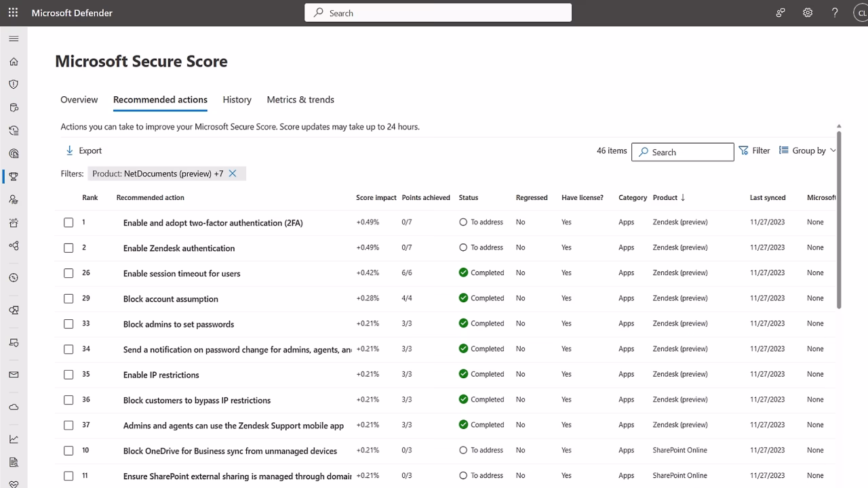
Task: Open the gift box sidebar icon
Action: click(x=14, y=223)
